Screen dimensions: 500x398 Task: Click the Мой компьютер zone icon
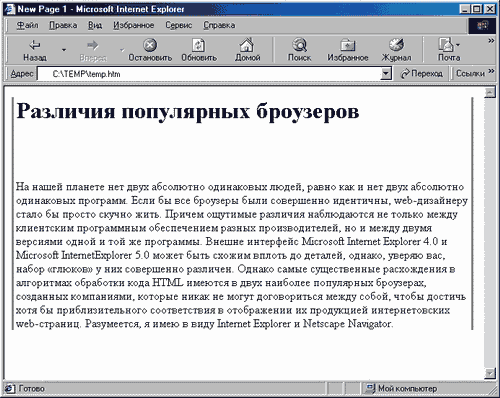click(370, 388)
